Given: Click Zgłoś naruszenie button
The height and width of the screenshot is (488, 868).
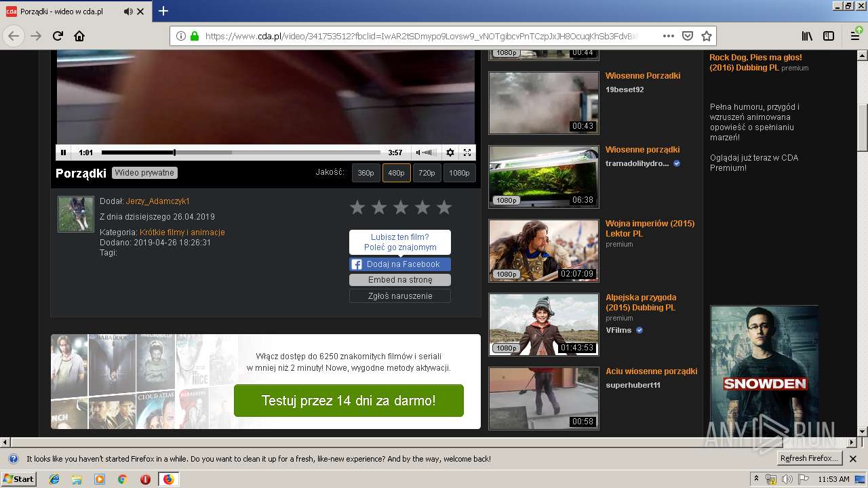Looking at the screenshot, I should (400, 296).
